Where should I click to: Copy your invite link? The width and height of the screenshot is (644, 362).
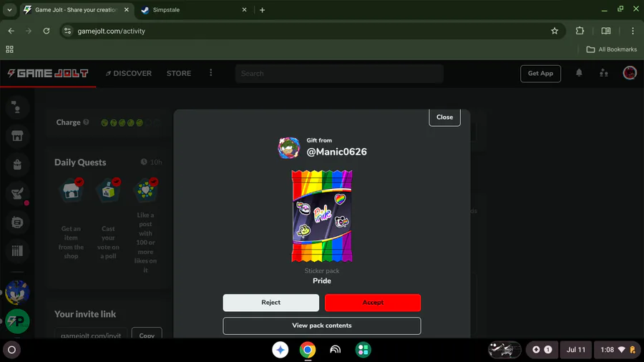[147, 334]
